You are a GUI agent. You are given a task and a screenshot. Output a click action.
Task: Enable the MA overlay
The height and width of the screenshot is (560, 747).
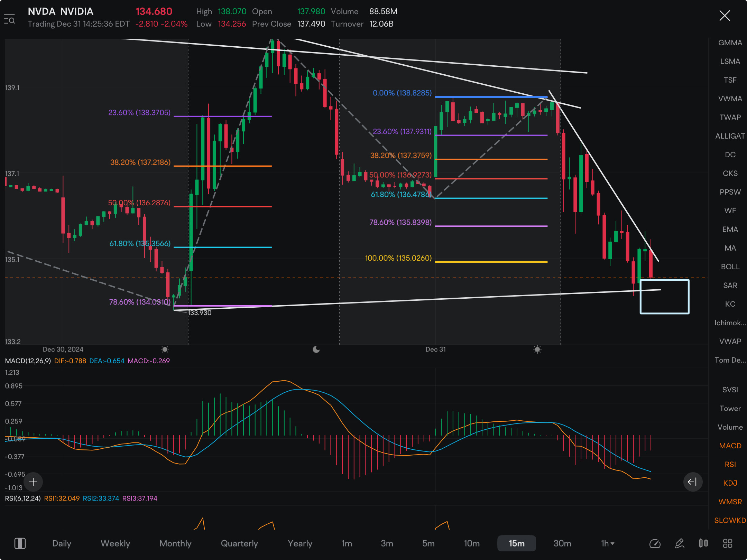point(730,248)
